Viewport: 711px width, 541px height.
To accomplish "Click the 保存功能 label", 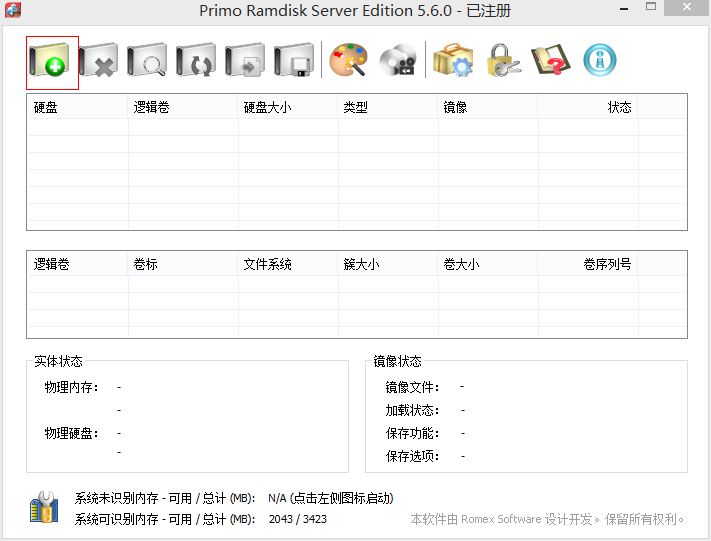I will (x=412, y=433).
